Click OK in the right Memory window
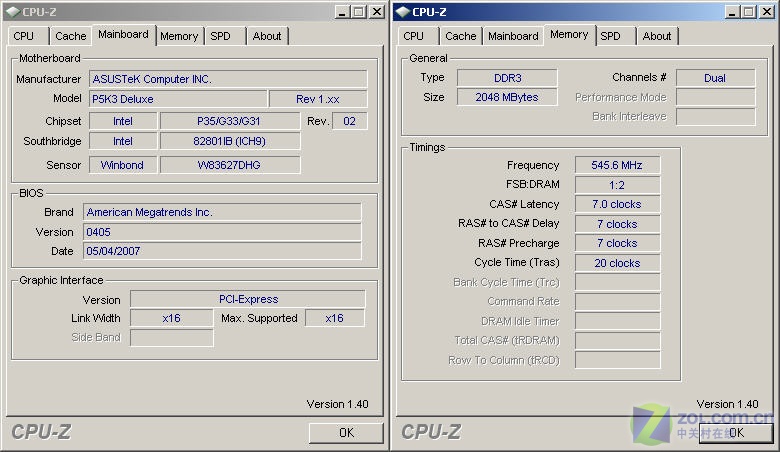 point(736,433)
